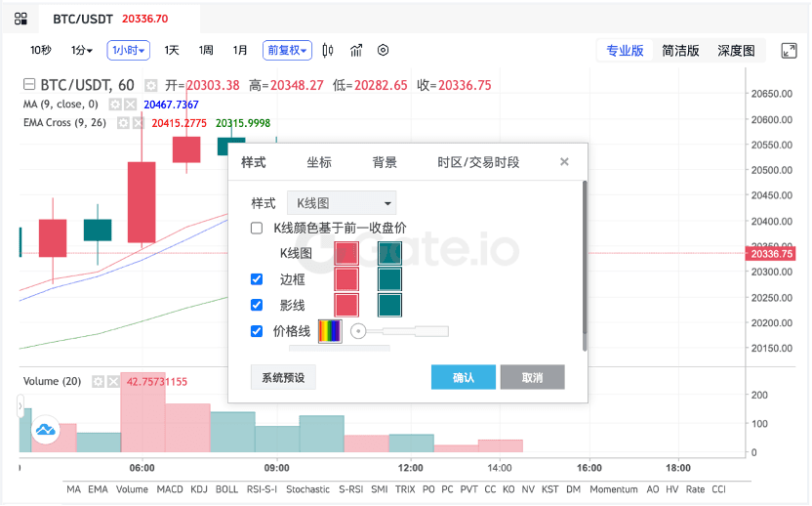Image resolution: width=812 pixels, height=506 pixels.
Task: Toggle the 影线 checkbox off
Action: (x=257, y=305)
